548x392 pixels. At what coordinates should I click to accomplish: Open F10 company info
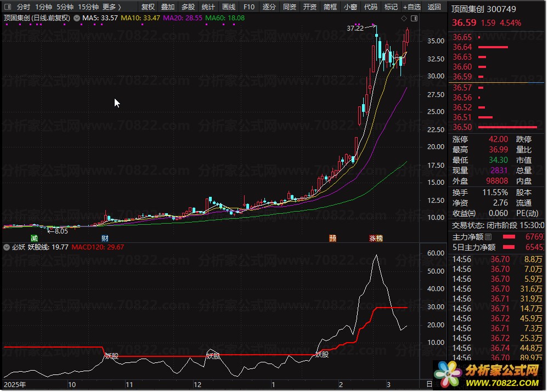click(x=249, y=7)
